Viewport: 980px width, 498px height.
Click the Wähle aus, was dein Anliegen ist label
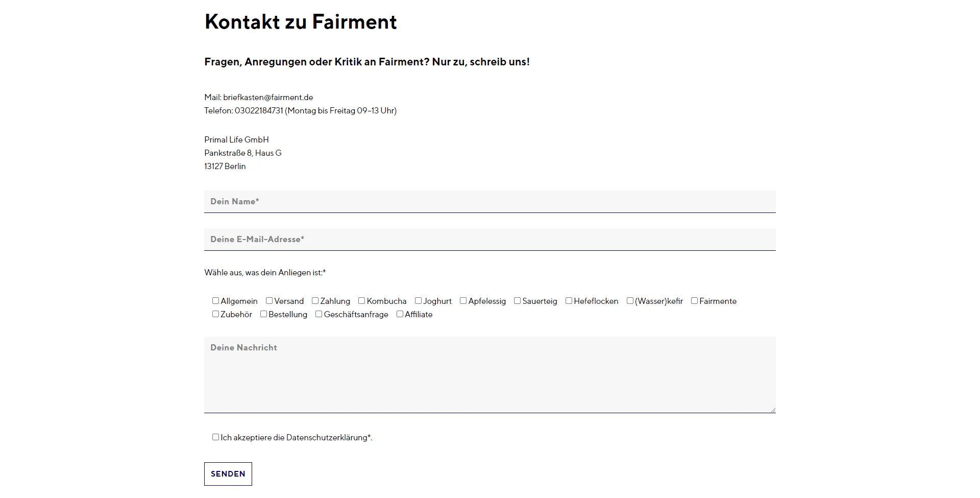click(265, 273)
